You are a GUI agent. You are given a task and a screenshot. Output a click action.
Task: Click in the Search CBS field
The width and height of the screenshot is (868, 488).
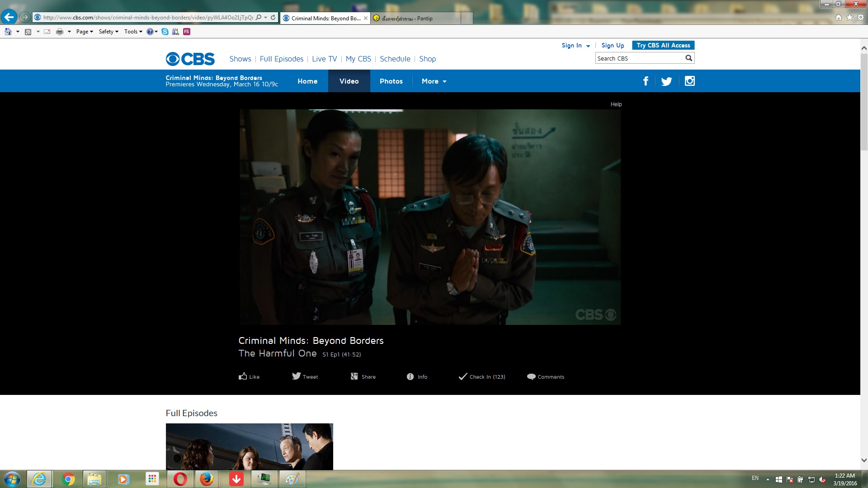pyautogui.click(x=639, y=58)
